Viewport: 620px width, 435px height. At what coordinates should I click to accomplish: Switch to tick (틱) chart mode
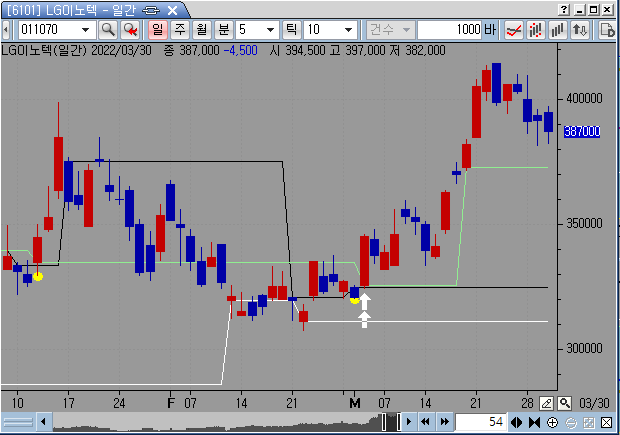pos(291,29)
